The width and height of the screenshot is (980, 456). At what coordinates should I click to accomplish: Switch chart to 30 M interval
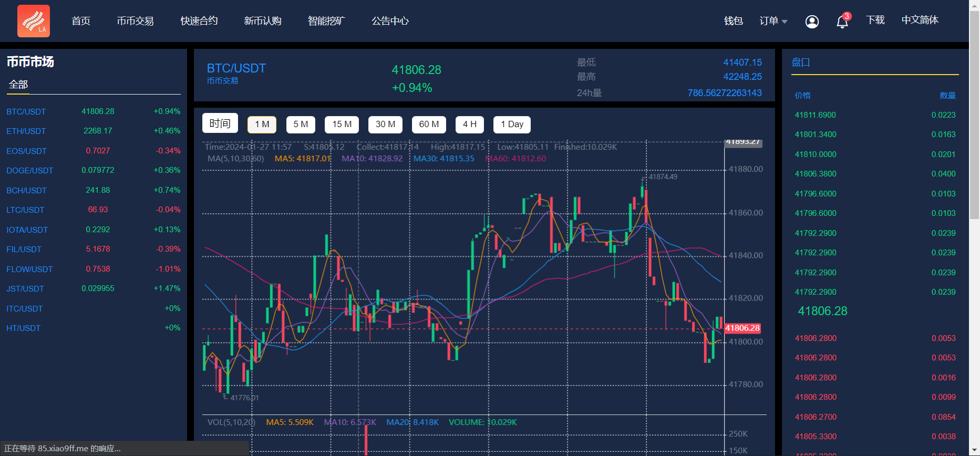point(386,125)
